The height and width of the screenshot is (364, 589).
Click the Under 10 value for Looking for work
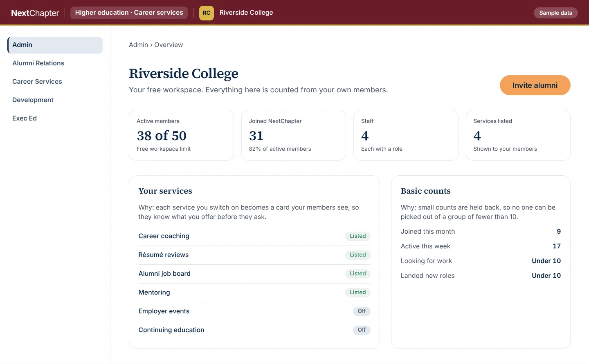click(x=546, y=261)
